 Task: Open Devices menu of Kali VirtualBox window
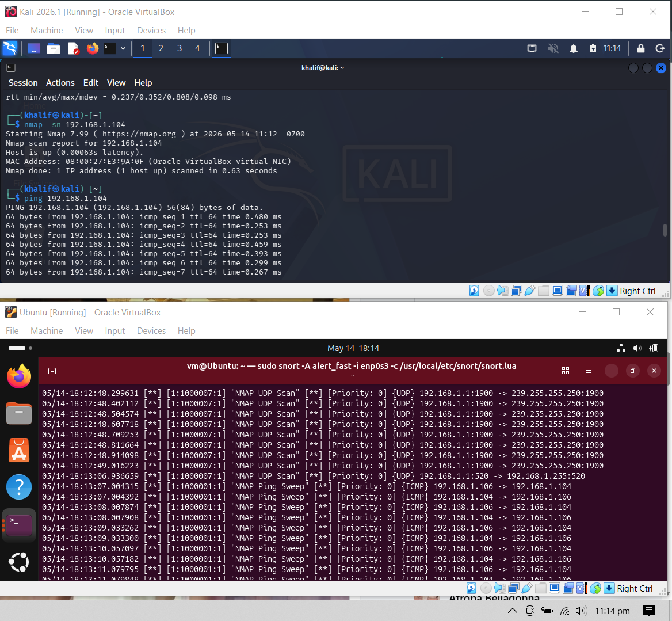tap(151, 31)
